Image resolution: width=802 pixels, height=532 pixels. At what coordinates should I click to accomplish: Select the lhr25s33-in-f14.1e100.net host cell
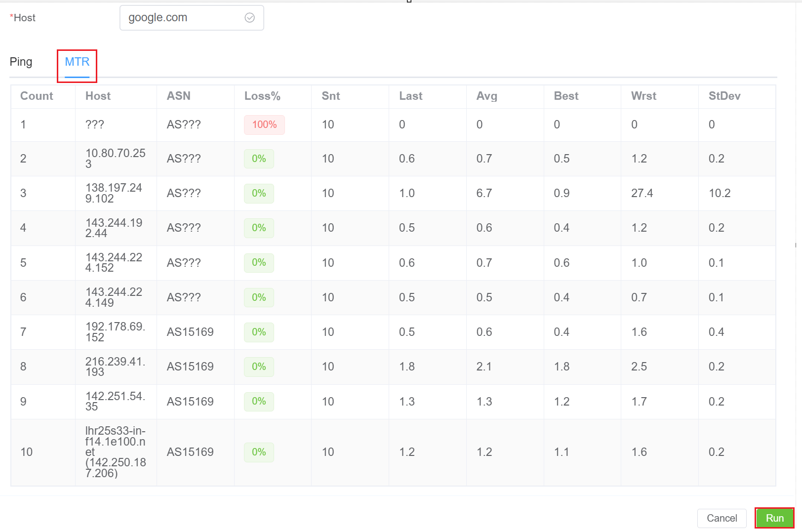(x=116, y=452)
